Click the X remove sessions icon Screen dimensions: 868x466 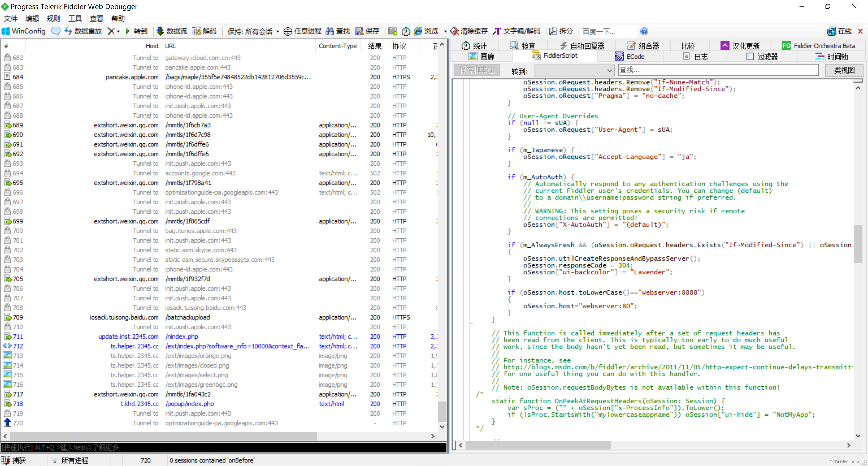coord(111,31)
